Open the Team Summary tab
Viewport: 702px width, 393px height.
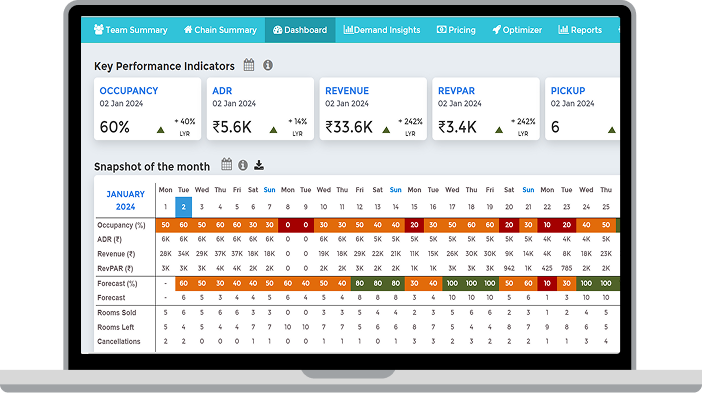click(130, 30)
